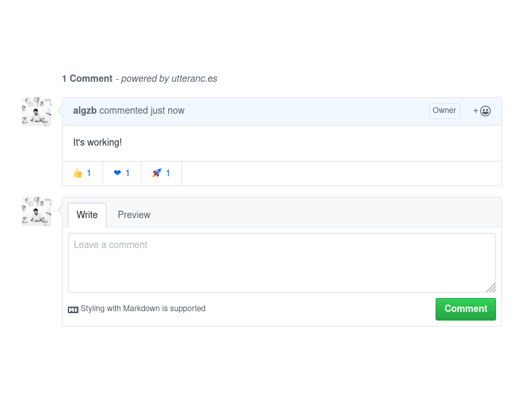The image size is (532, 399).
Task: Toggle the heart reaction
Action: tap(122, 173)
